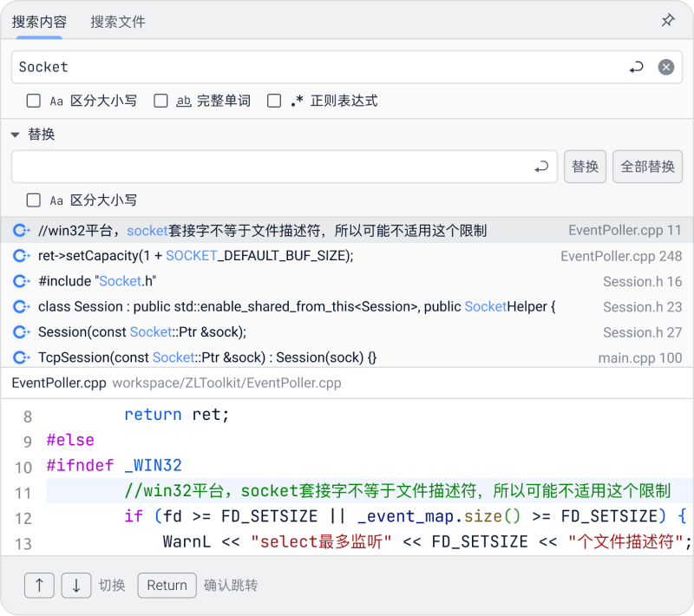Click the C++ file icon beside the class Session result
Screen dimensions: 694x616
point(21,306)
